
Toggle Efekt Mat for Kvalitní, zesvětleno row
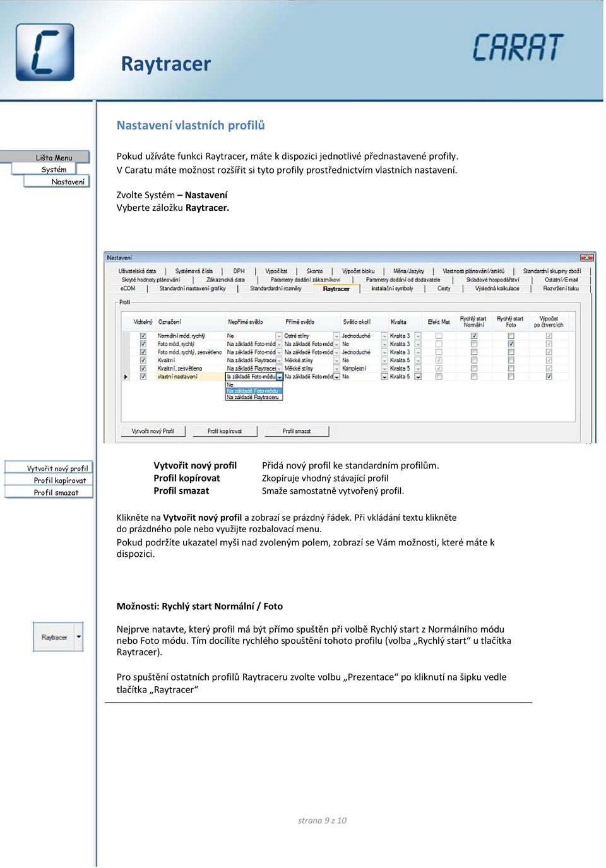pos(439,369)
